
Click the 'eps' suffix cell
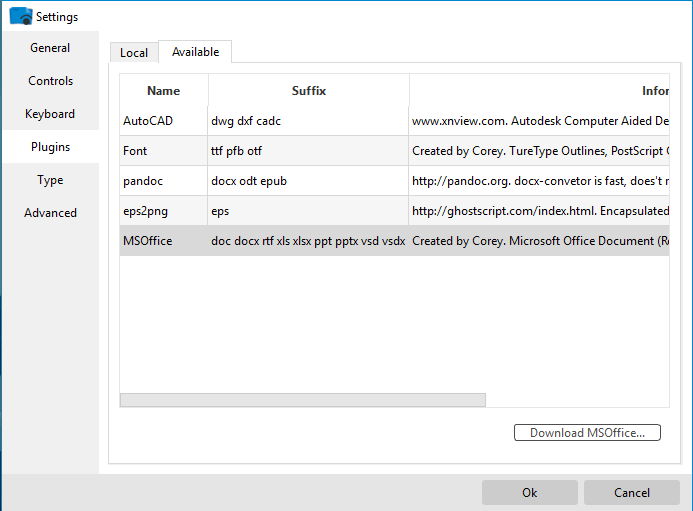(x=308, y=211)
